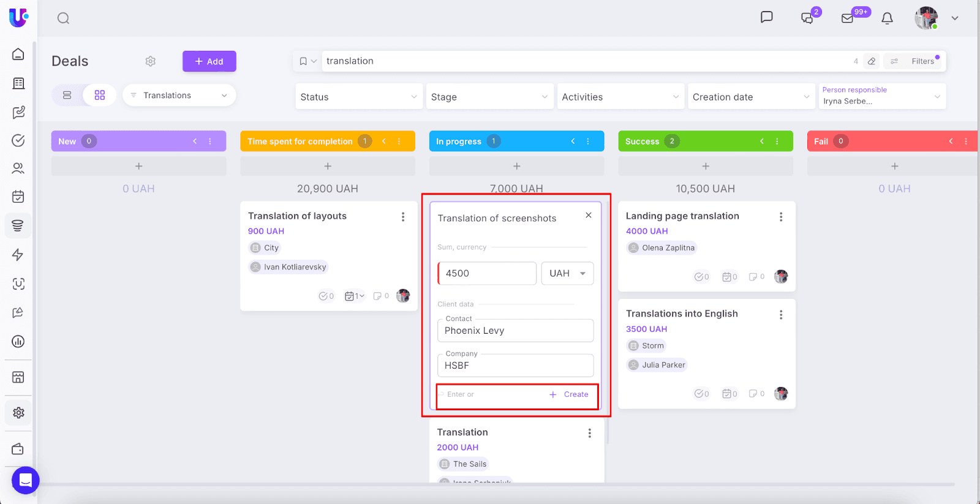Click the notification bell icon
The width and height of the screenshot is (980, 504).
tap(887, 18)
